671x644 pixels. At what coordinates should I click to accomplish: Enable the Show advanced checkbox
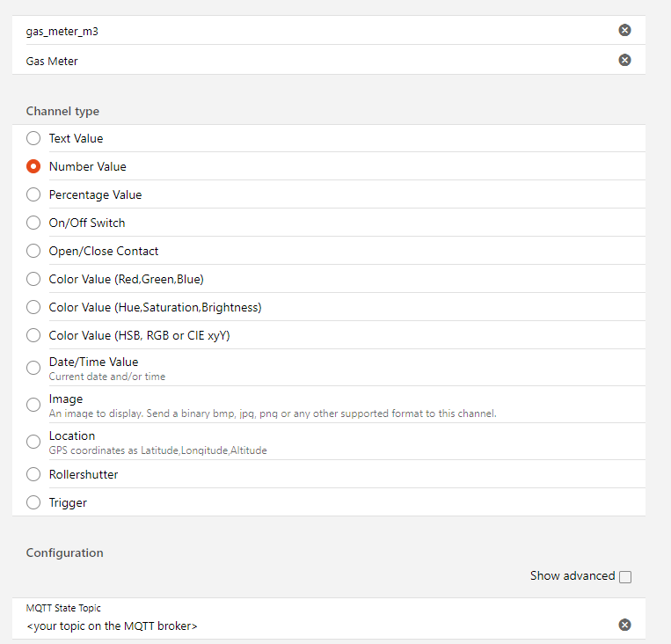[625, 577]
